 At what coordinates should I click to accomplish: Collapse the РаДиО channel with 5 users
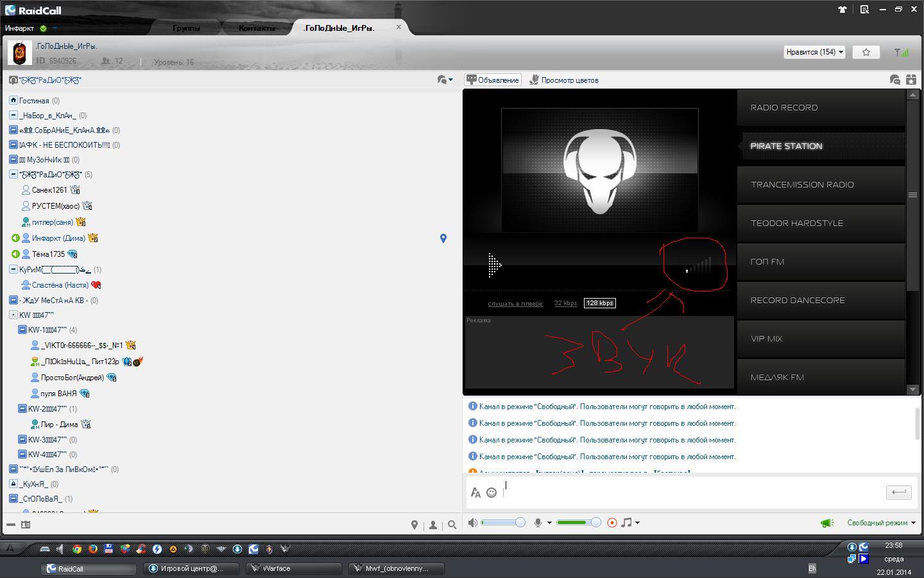(x=13, y=174)
